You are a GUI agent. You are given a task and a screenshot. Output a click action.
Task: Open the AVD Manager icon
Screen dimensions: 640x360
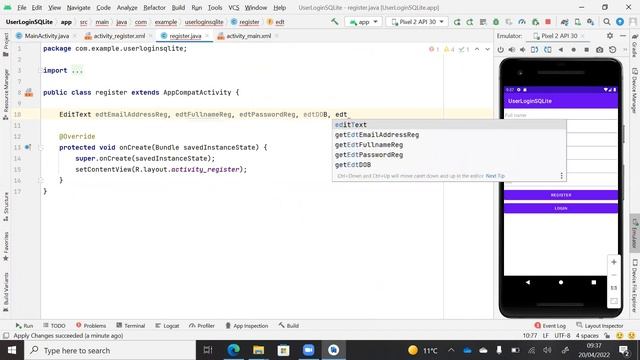[x=578, y=22]
